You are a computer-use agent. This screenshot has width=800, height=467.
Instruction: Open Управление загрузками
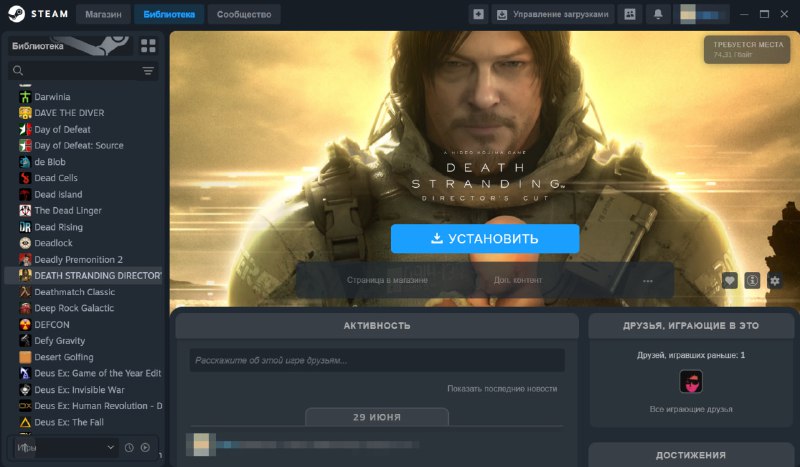(553, 14)
